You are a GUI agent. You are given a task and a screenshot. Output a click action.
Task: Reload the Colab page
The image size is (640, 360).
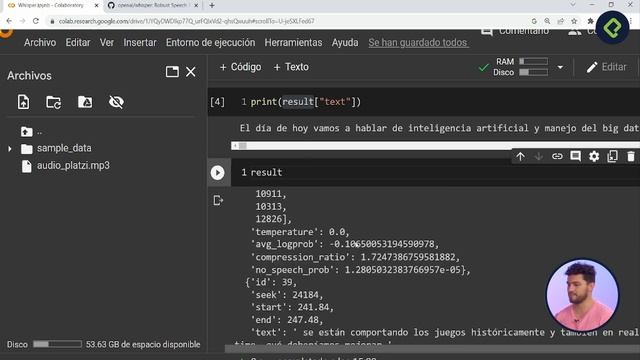click(36, 21)
